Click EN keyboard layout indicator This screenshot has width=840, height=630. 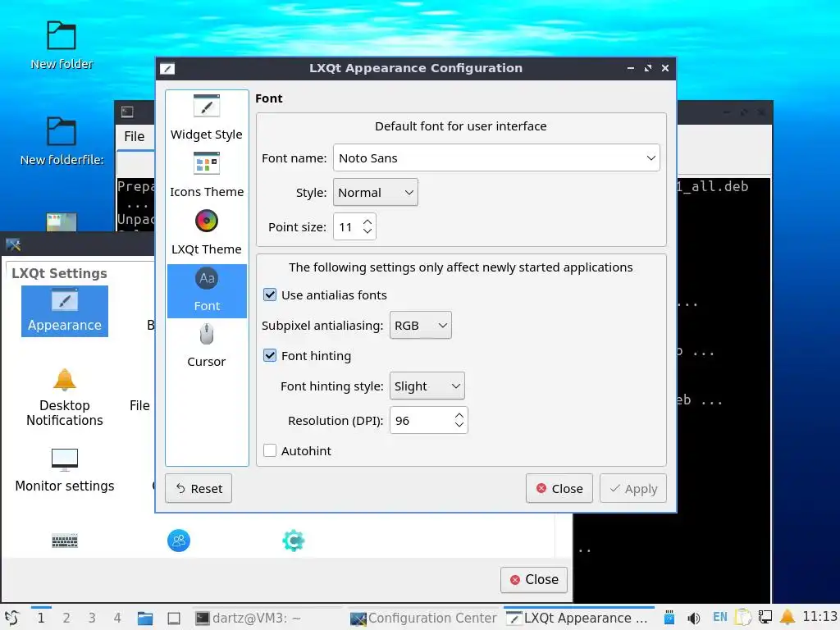[x=720, y=617]
